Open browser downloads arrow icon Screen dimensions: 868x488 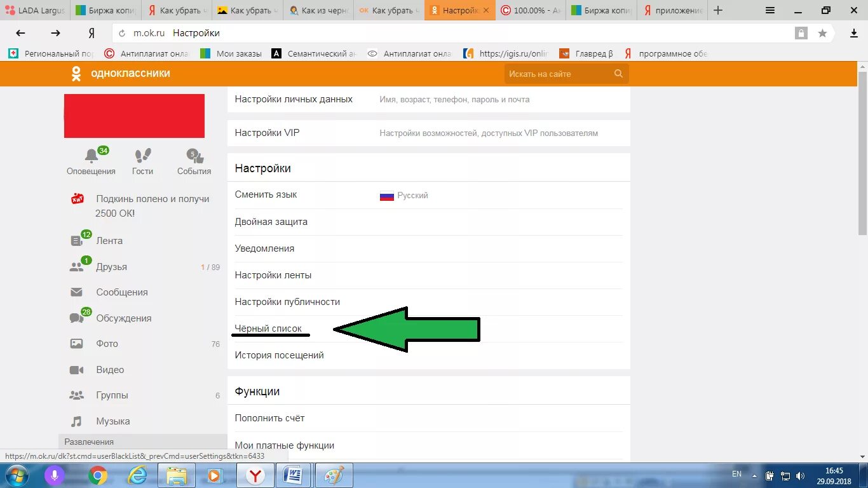pyautogui.click(x=853, y=33)
